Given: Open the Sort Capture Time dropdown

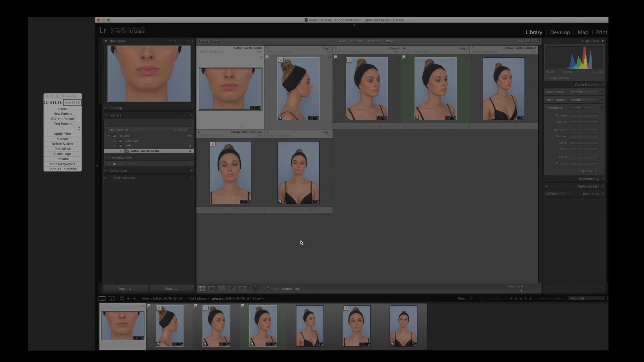Looking at the screenshot, I should pos(292,289).
